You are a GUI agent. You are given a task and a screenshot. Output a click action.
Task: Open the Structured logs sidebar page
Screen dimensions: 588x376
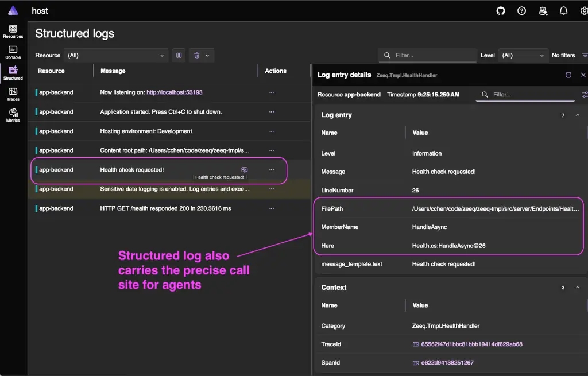(x=13, y=73)
